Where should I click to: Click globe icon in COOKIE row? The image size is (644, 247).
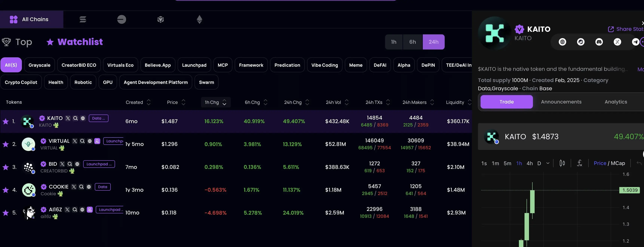tap(89, 187)
